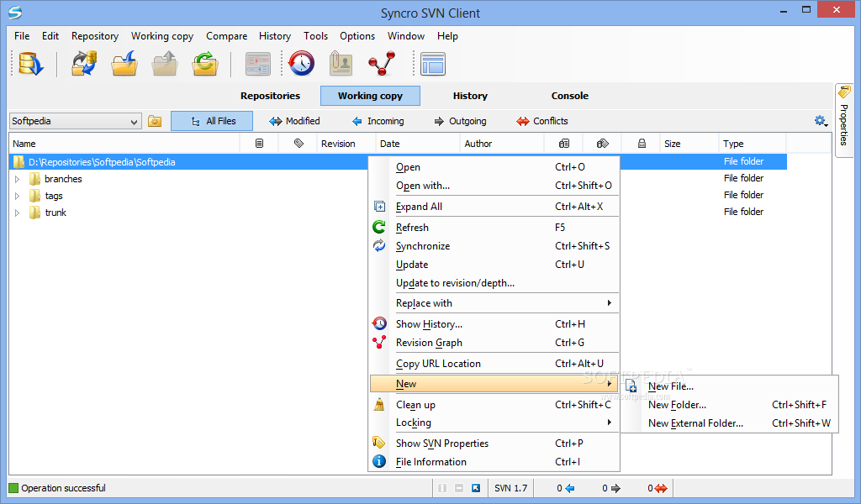Open the Compare menu
Viewport: 861px width, 504px height.
tap(226, 36)
